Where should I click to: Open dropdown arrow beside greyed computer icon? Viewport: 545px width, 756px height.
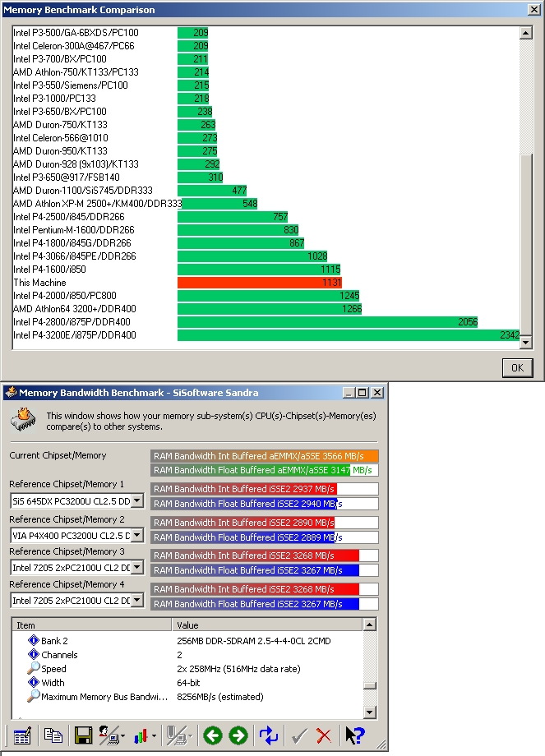pos(191,736)
